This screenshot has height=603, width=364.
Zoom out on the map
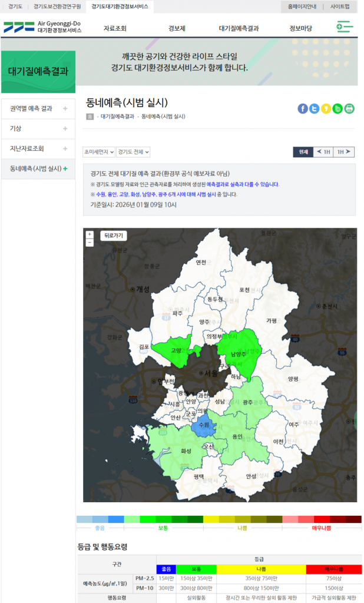coord(90,242)
